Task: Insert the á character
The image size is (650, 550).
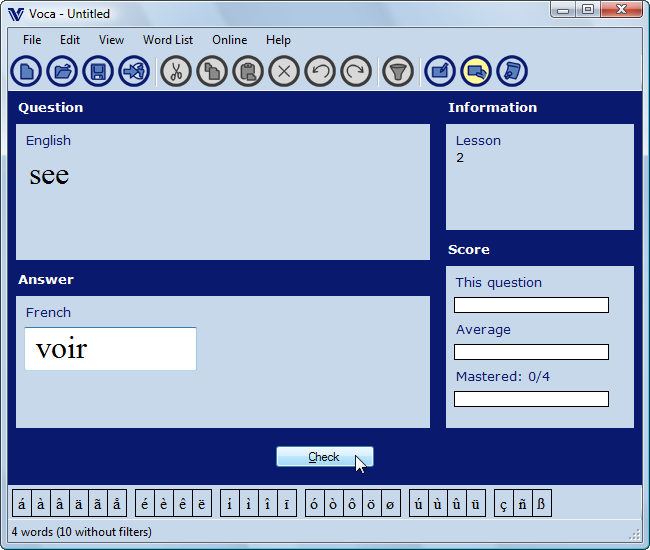Action: click(22, 504)
